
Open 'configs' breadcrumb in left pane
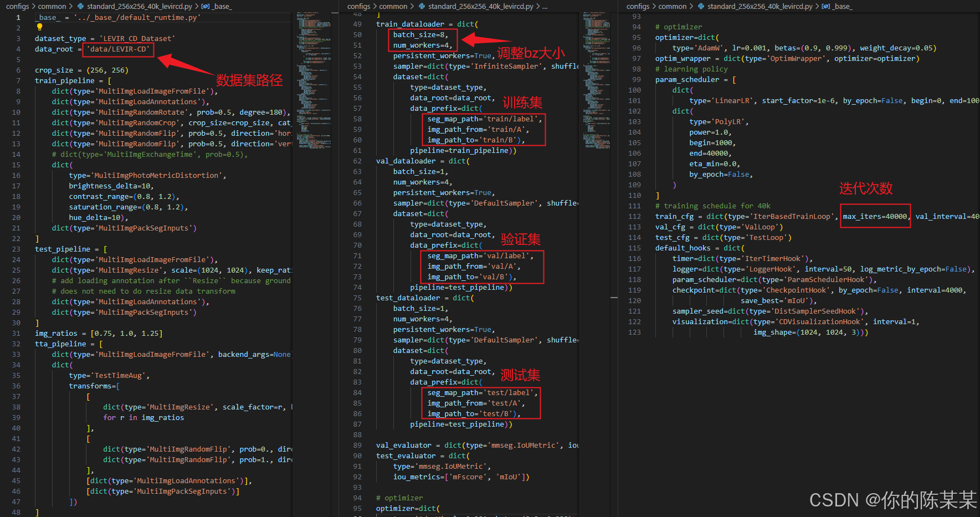17,7
